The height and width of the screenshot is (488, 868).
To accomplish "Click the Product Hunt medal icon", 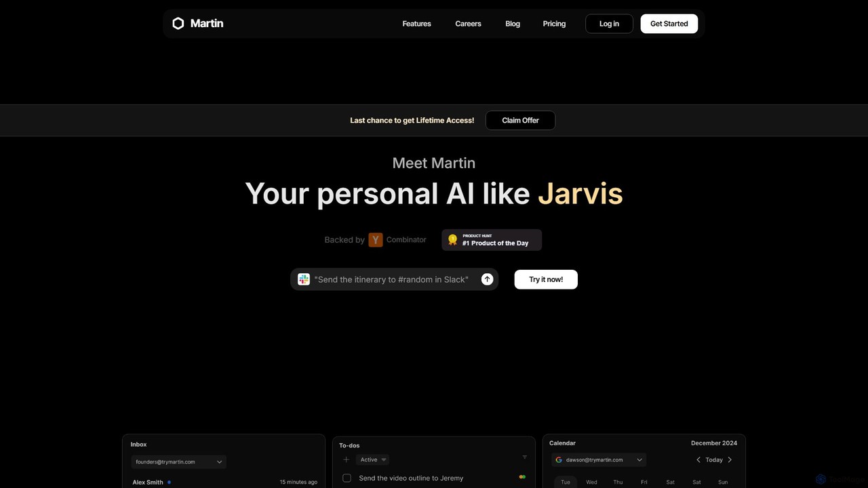I will tap(453, 240).
